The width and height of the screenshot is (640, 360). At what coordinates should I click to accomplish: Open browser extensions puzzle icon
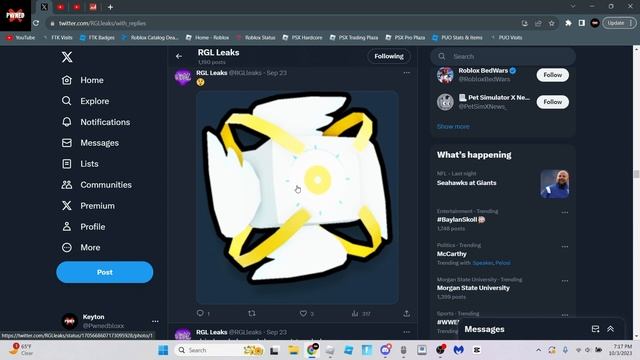(568, 23)
